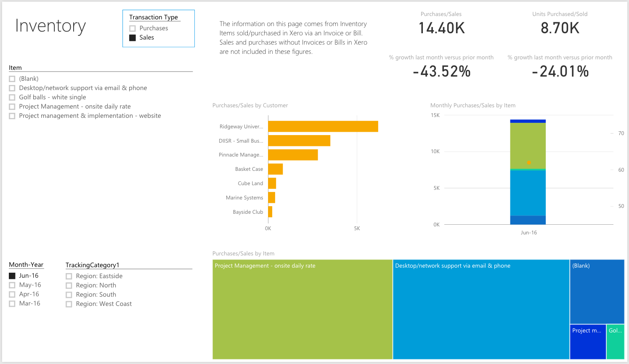Click the 'Purchases/Sales by Item' treemap title
The height and width of the screenshot is (364, 629).
[x=244, y=254]
